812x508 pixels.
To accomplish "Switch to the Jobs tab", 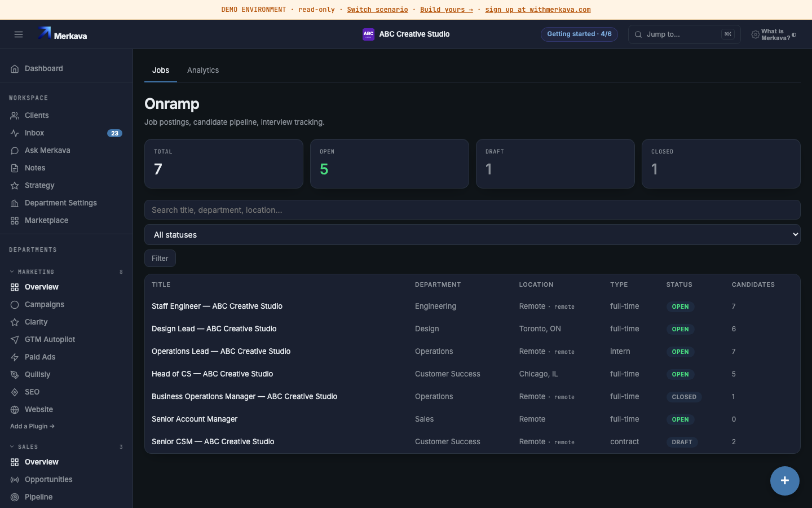I will point(161,71).
